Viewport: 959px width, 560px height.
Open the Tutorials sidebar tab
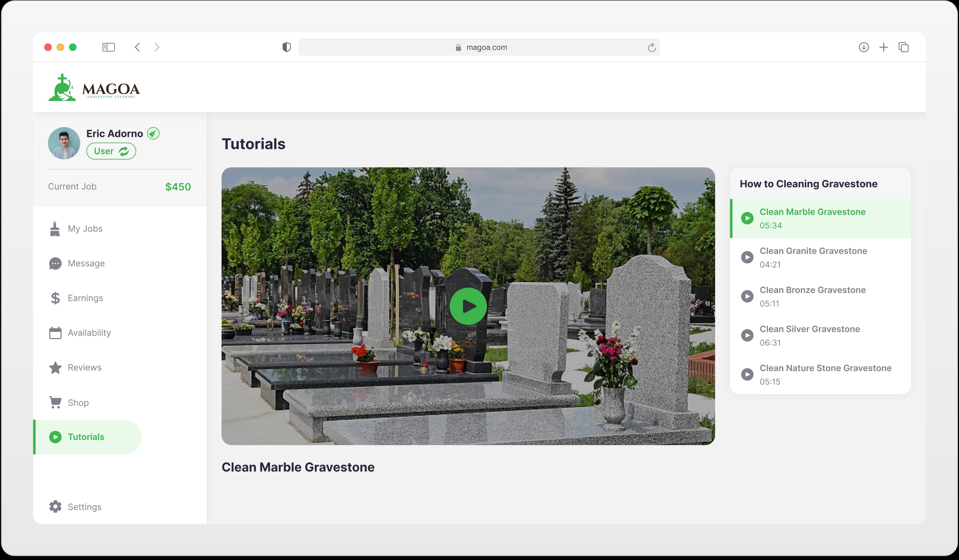pos(86,437)
